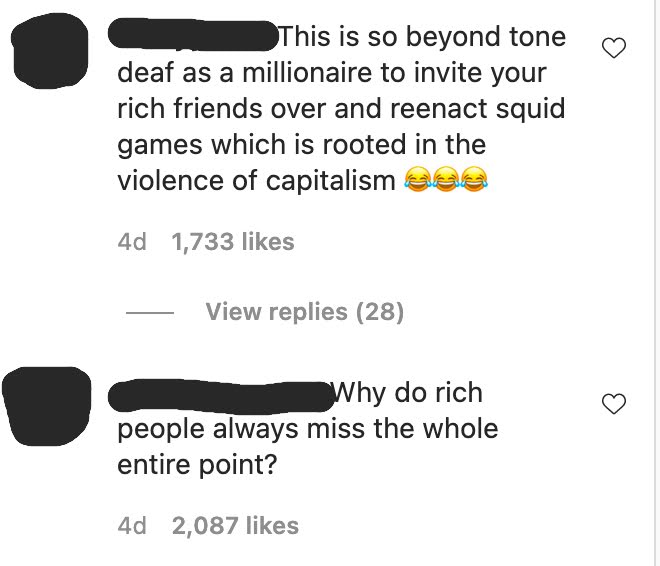Click the dash line beside View replies

click(x=150, y=312)
